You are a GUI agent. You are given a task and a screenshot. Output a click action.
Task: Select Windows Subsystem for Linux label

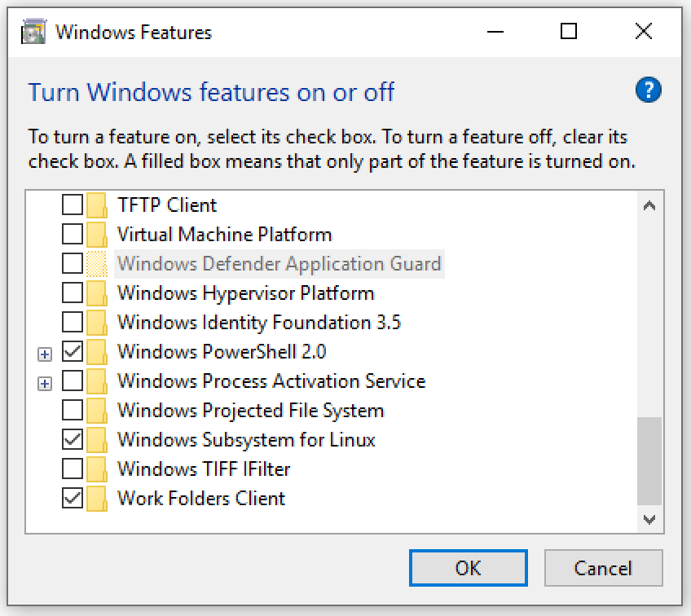246,440
